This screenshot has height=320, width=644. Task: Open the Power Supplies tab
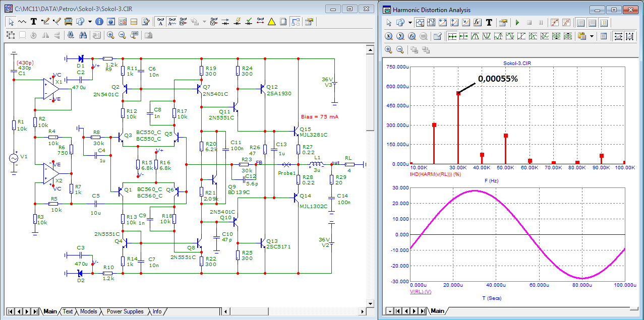(x=125, y=311)
